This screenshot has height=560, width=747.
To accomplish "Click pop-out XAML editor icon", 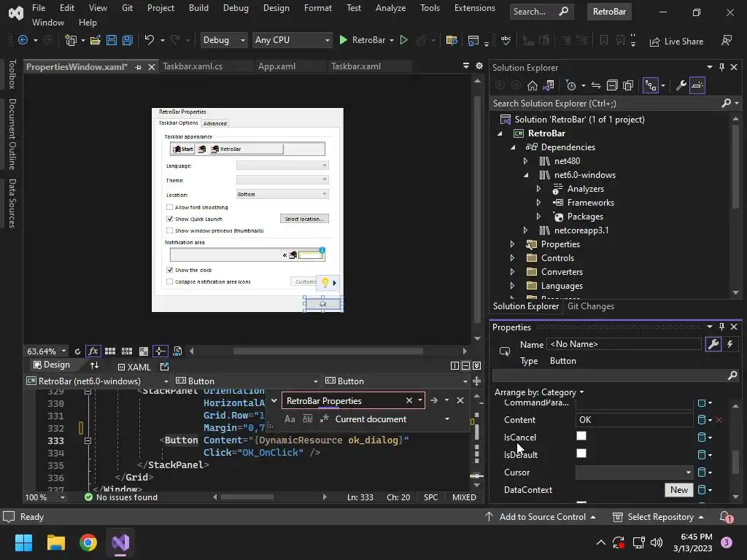I will (164, 367).
